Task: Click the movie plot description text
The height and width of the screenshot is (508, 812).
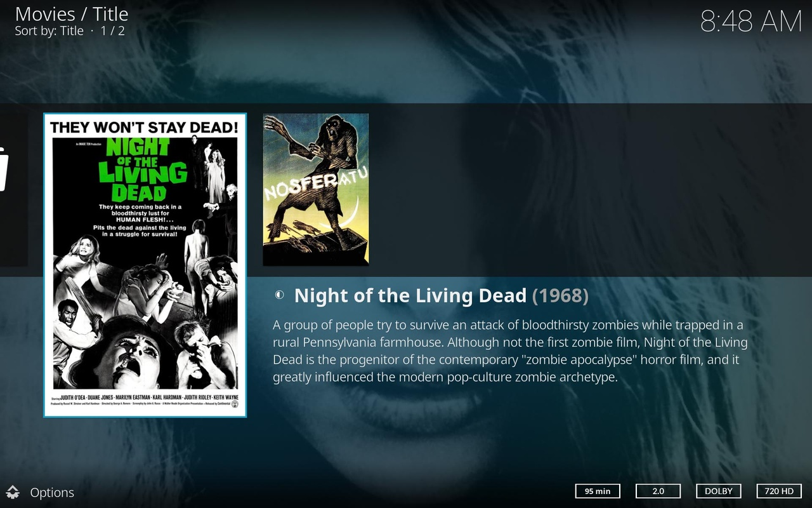Action: pos(510,351)
